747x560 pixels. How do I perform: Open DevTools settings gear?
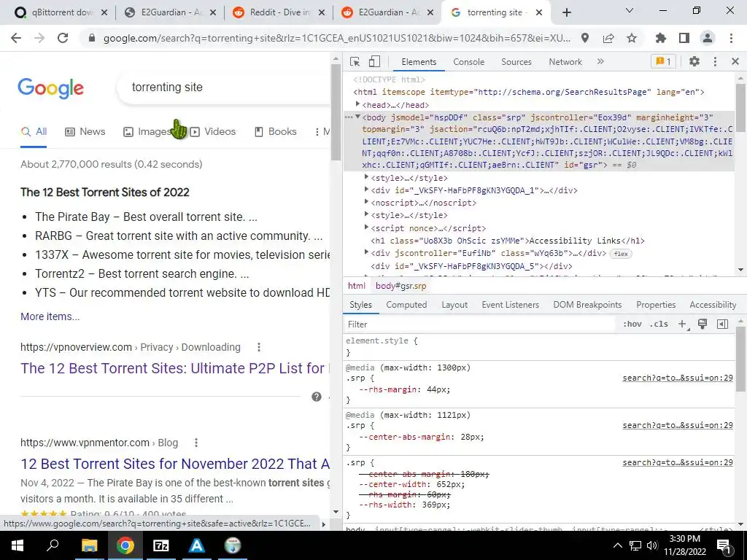[x=694, y=61]
